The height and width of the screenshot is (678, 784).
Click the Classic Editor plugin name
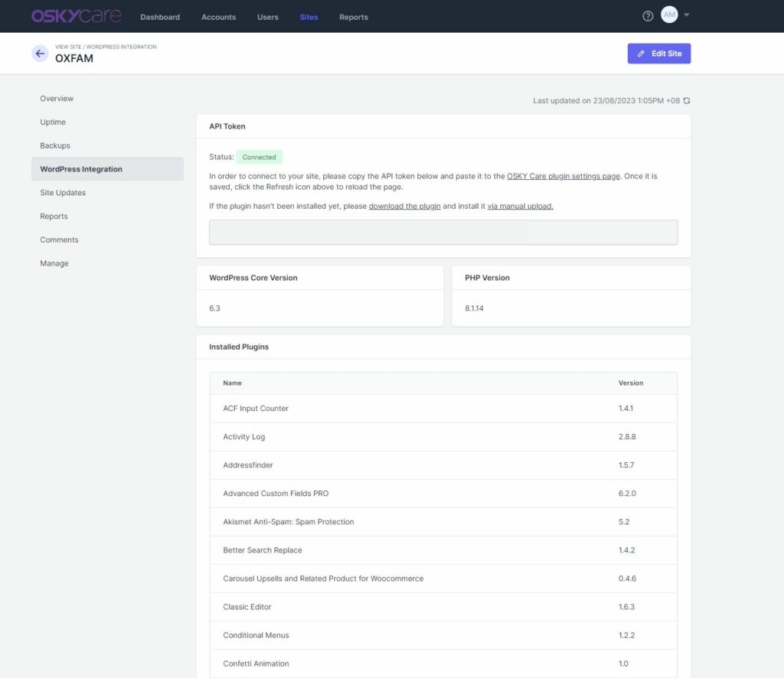pos(247,607)
